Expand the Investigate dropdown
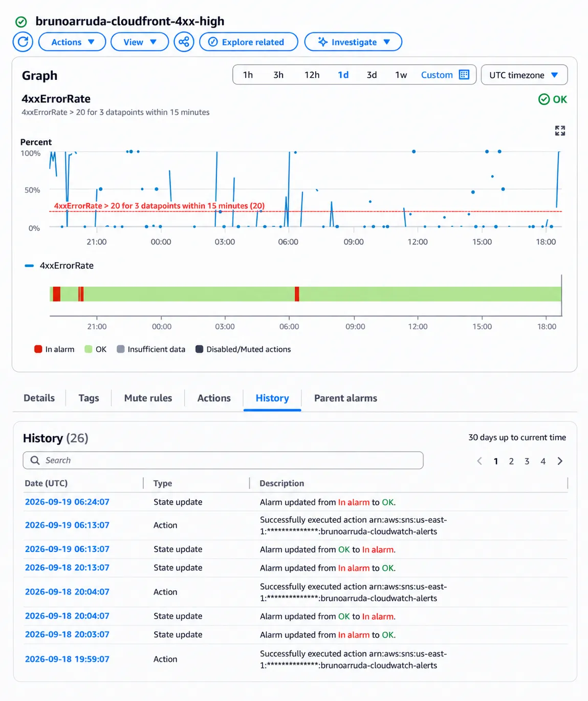This screenshot has height=701, width=588. tap(353, 42)
